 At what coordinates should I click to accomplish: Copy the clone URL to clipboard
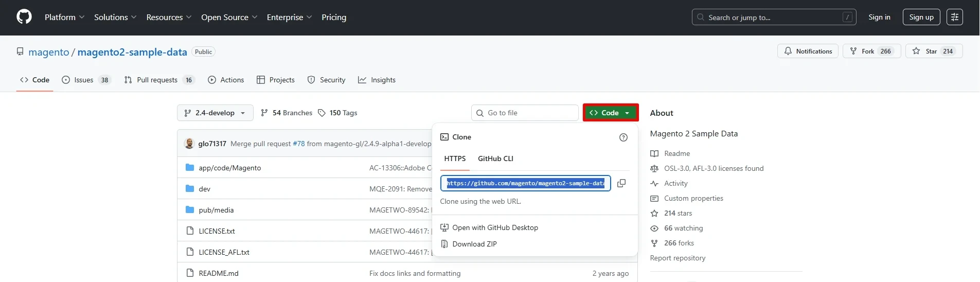click(621, 183)
